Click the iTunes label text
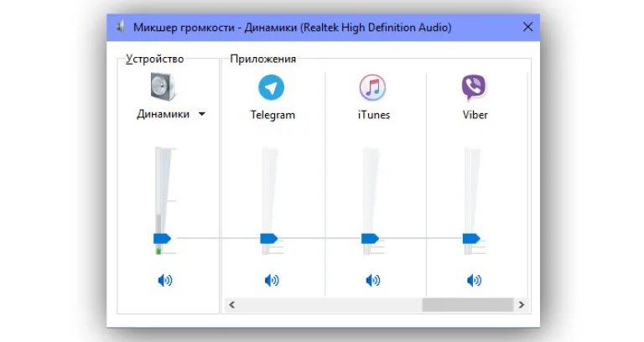644x342 pixels. (x=374, y=115)
